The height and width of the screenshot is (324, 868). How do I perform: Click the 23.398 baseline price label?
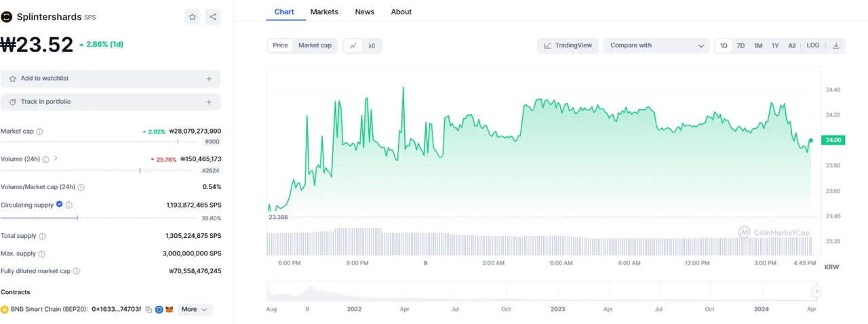tap(278, 217)
